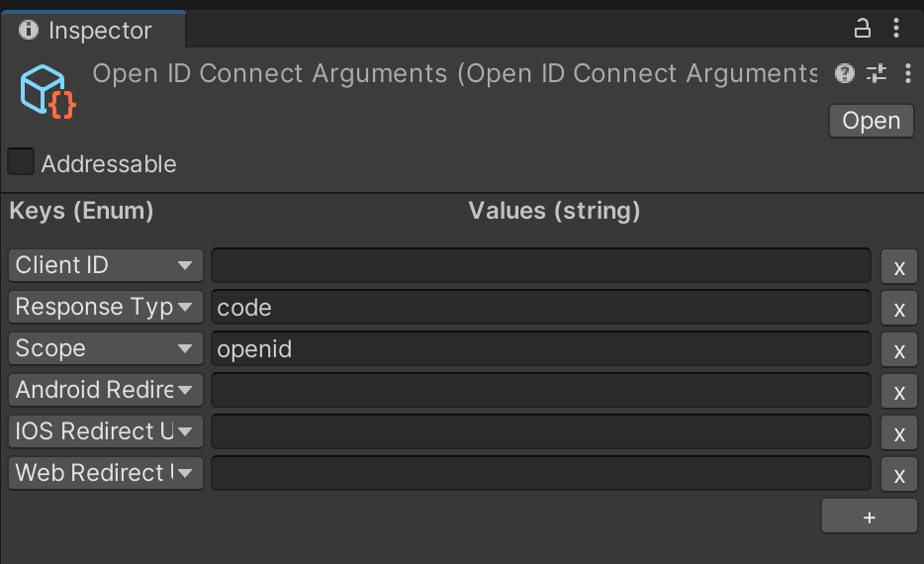Viewport: 924px width, 564px height.
Task: Enable the Addressable checkbox
Action: pyautogui.click(x=21, y=161)
